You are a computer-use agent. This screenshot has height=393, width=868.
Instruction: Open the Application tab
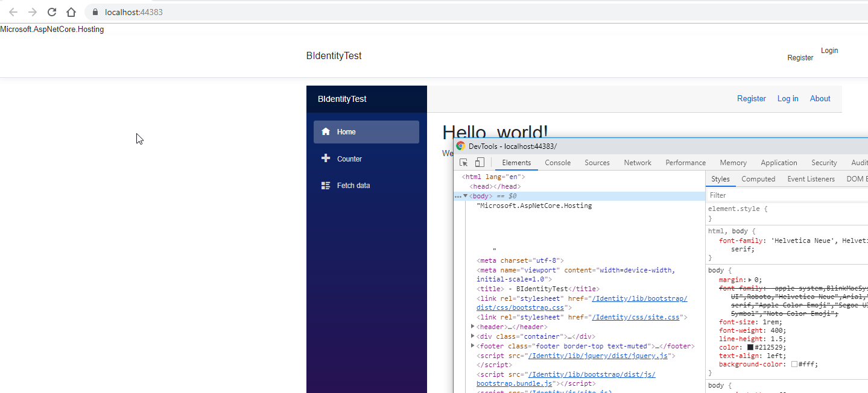(x=779, y=163)
